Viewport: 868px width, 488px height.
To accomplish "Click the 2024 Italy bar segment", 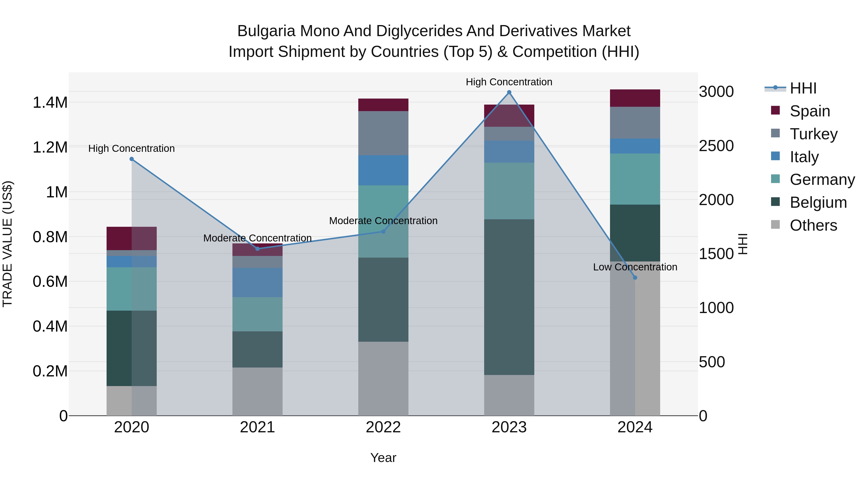I will (x=635, y=146).
